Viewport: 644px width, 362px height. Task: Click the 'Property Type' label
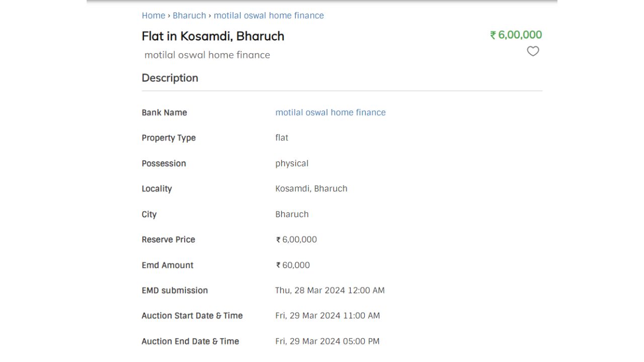(169, 138)
